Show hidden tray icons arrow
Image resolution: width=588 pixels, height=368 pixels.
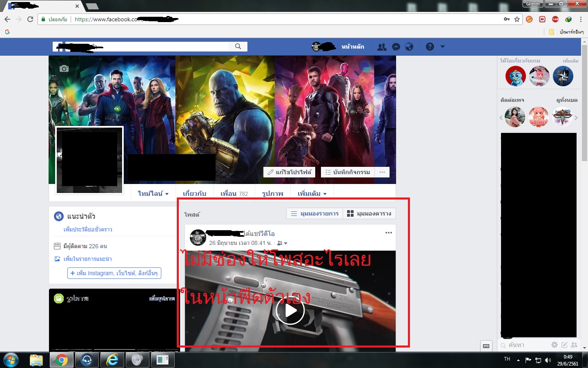coord(518,360)
